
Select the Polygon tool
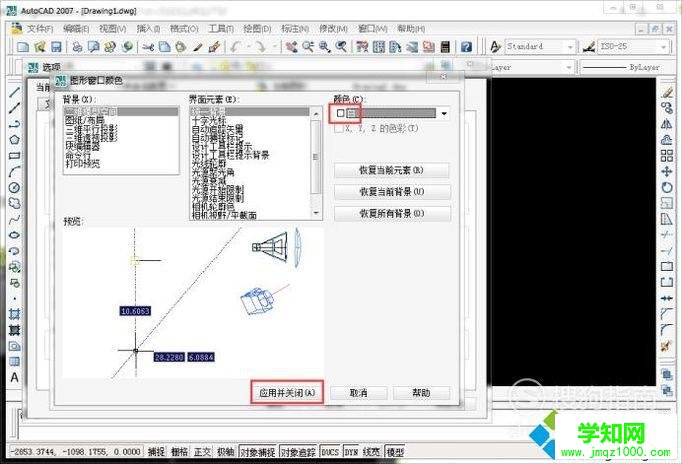coord(14,140)
